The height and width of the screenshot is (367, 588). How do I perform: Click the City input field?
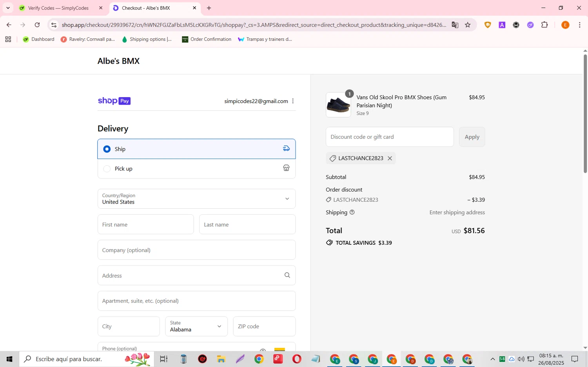tap(129, 327)
